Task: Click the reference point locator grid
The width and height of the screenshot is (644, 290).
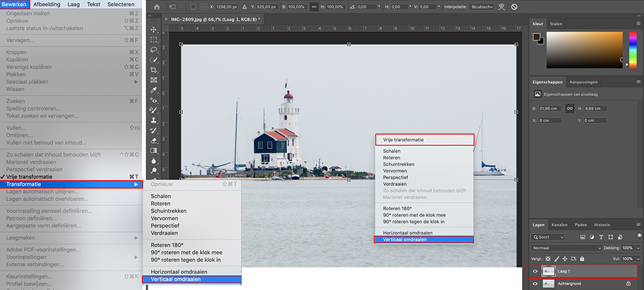Action: click(204, 7)
